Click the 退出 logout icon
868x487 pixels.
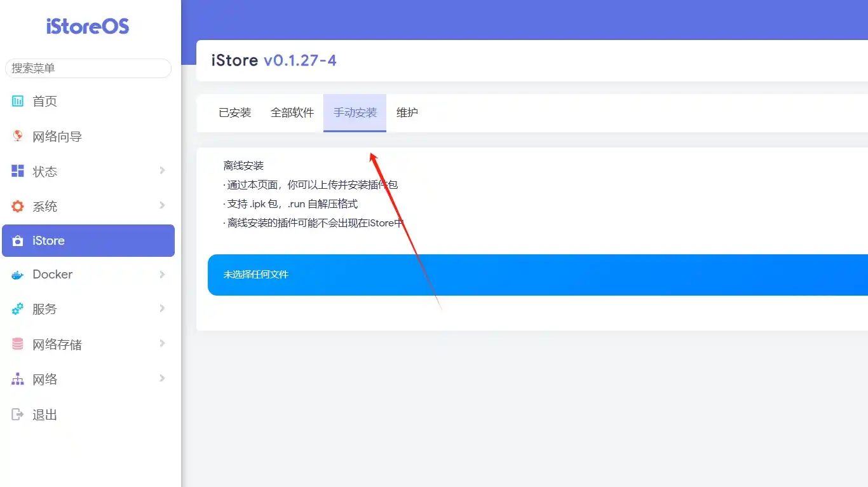click(18, 415)
